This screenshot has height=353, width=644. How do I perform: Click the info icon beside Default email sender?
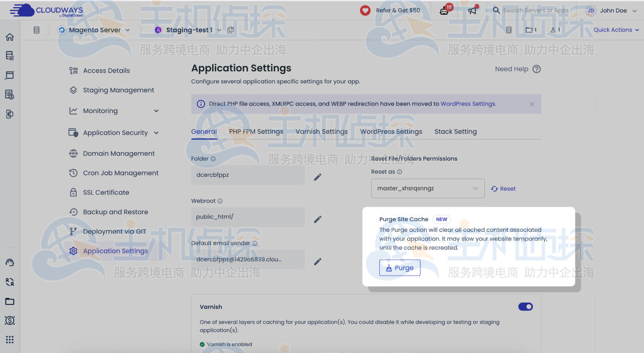tap(255, 243)
